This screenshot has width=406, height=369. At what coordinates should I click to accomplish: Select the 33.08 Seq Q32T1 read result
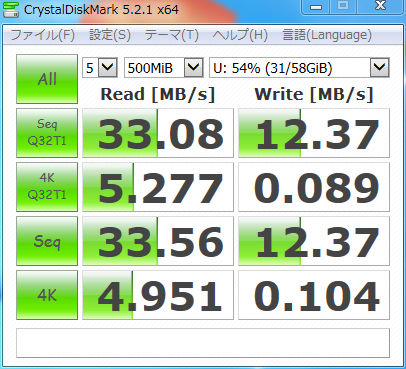(158, 133)
